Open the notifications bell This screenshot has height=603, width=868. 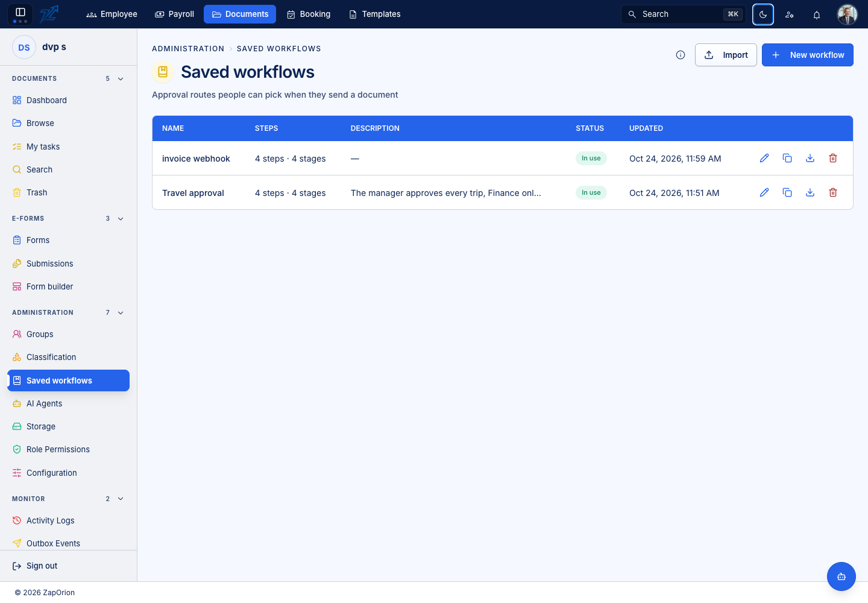(817, 14)
